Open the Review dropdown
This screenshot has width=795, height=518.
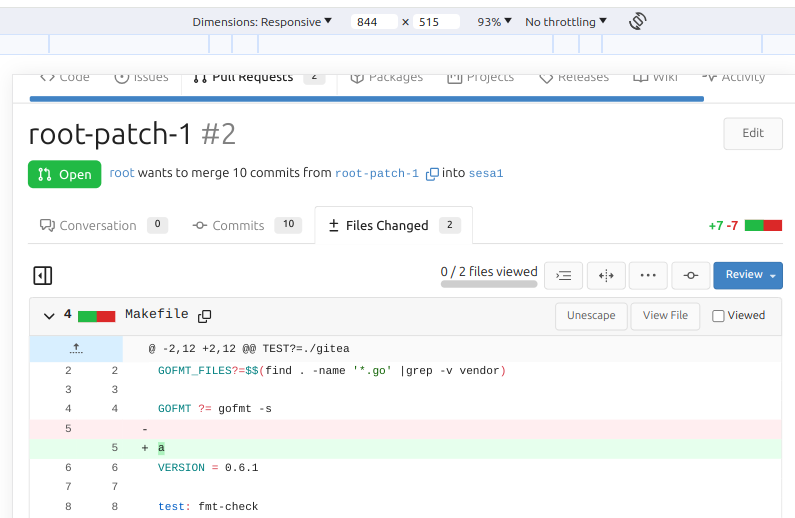(x=747, y=275)
